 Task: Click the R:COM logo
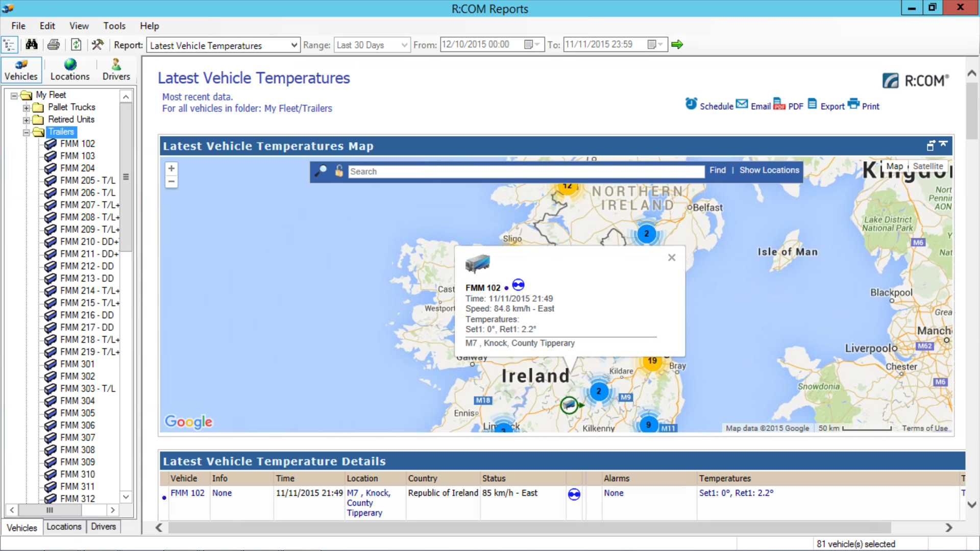[916, 81]
